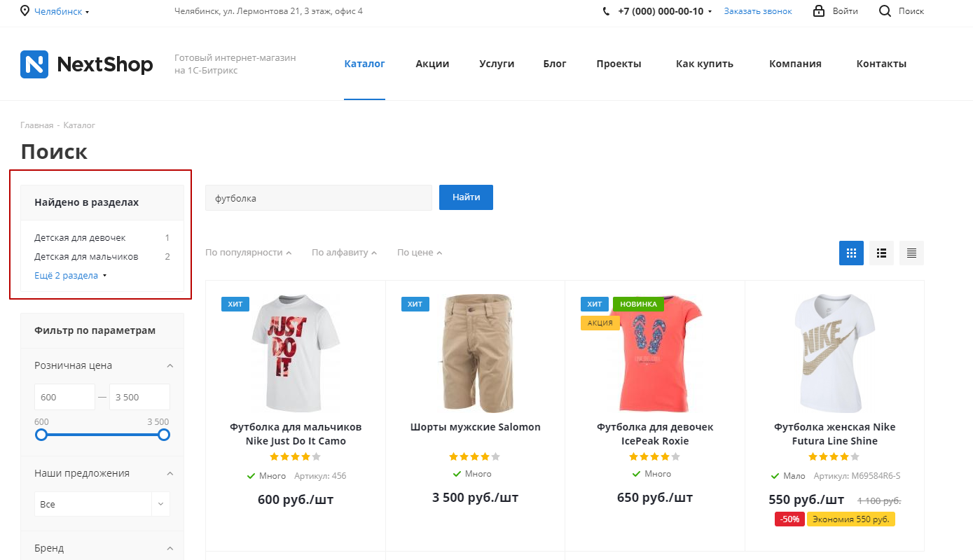Screen dimensions: 973x560
Task: Collapse the Розничная цена filter section
Action: click(x=170, y=365)
